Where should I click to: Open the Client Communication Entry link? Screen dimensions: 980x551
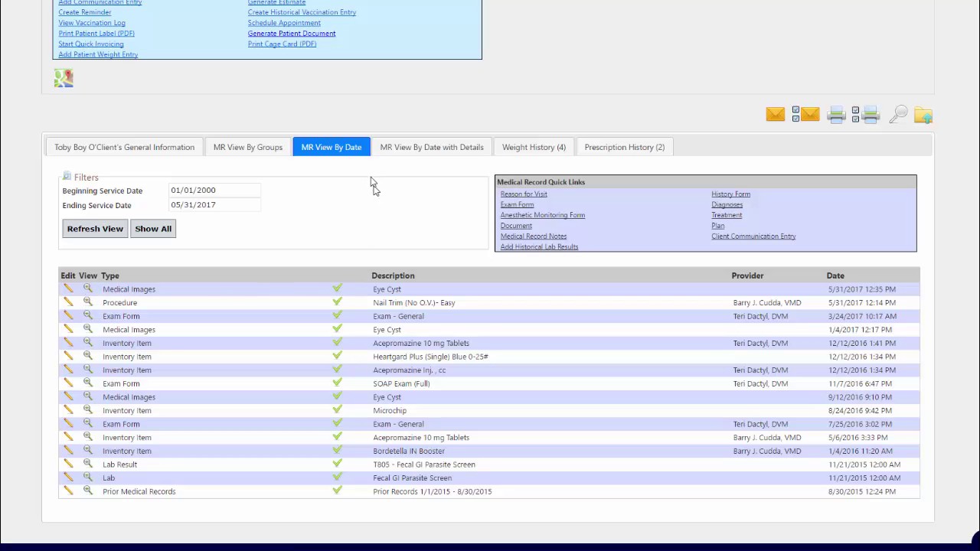(x=753, y=236)
